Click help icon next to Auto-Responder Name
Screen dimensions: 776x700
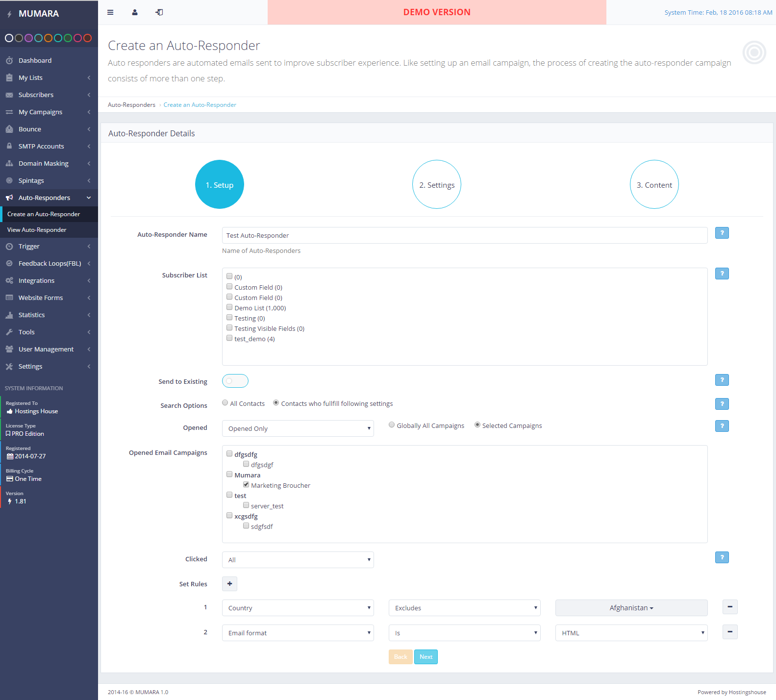pyautogui.click(x=722, y=233)
